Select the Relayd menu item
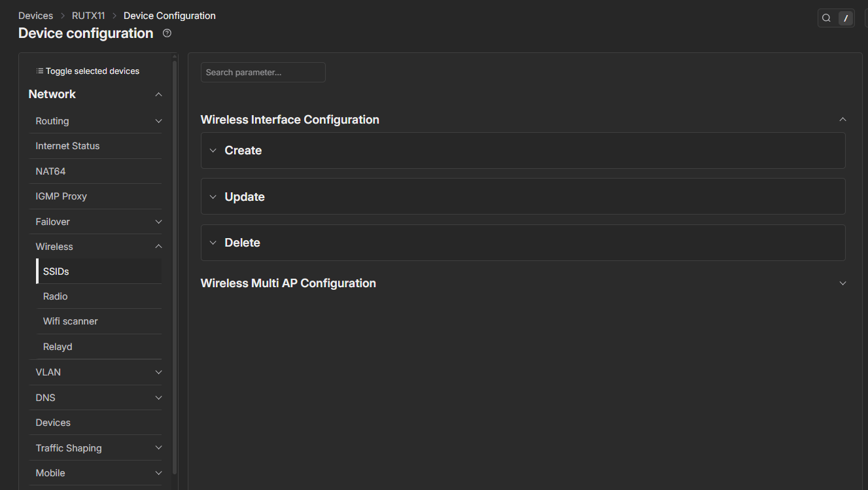868x490 pixels. 58,347
